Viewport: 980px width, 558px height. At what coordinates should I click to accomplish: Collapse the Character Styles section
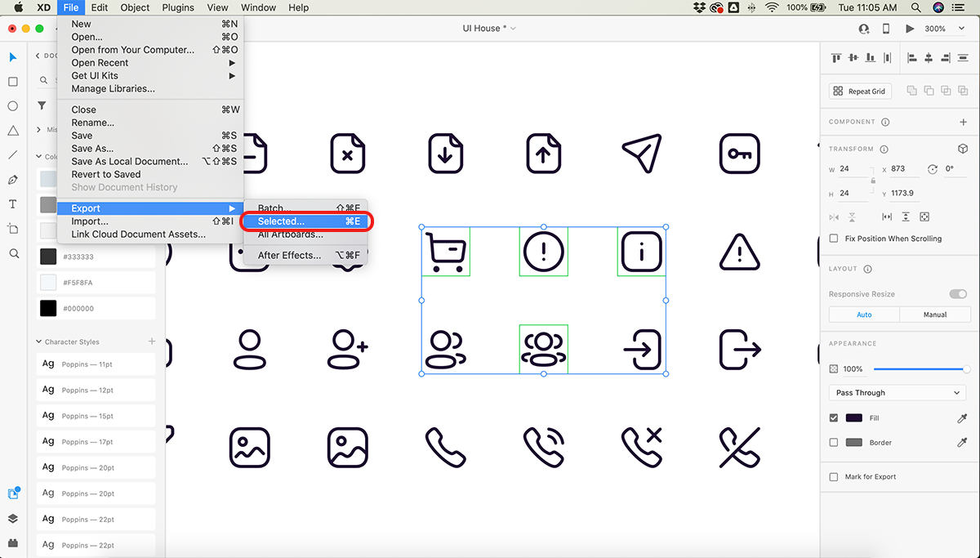[x=38, y=342]
